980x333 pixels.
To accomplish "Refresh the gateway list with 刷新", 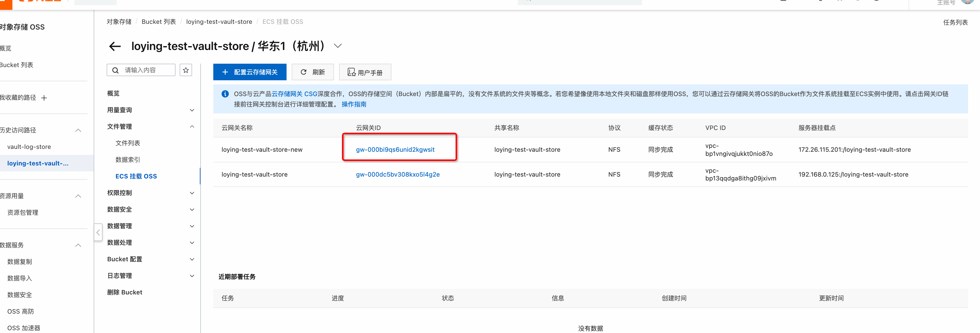I will (x=313, y=72).
